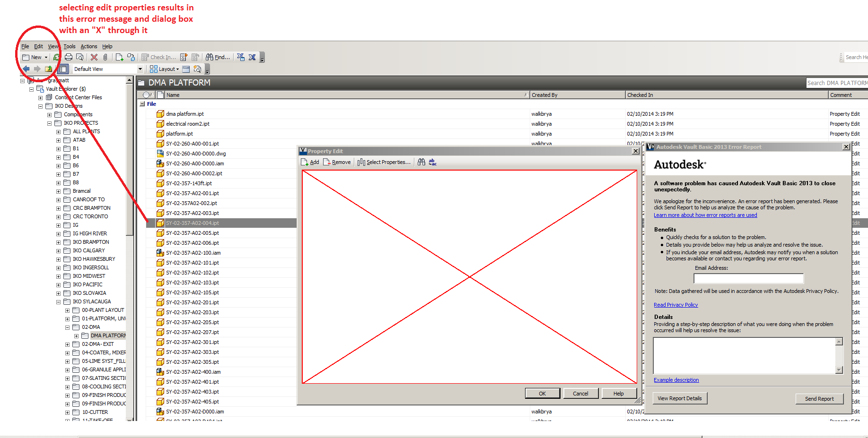Refresh the vault view

[56, 57]
